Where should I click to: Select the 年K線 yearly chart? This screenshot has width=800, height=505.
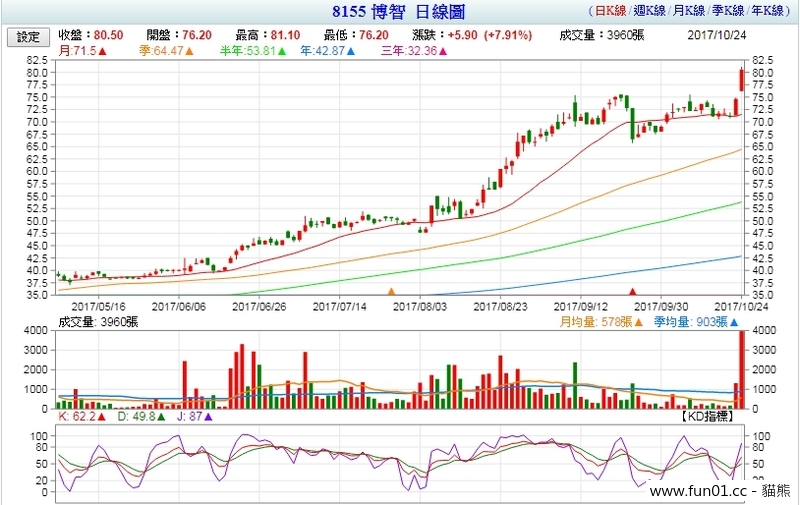tap(767, 13)
